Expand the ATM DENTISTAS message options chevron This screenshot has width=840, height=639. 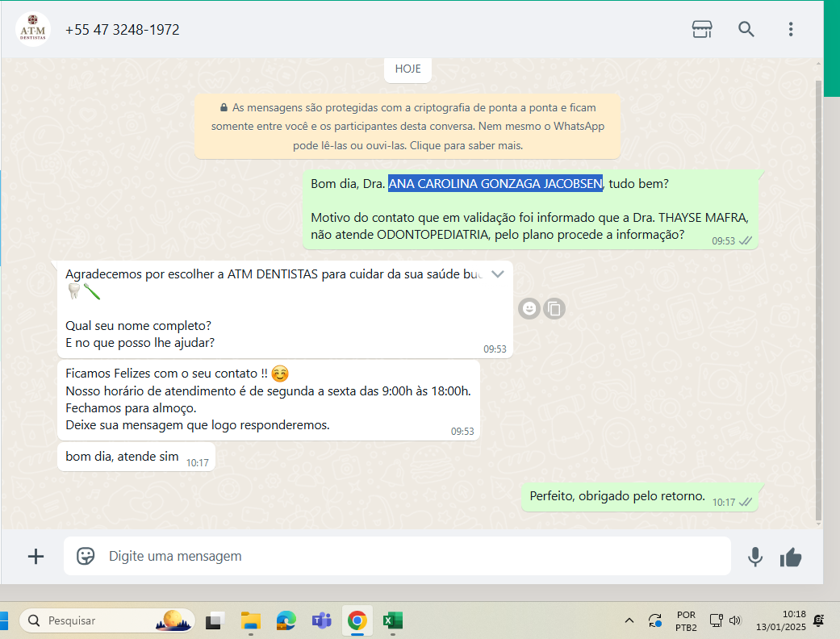click(498, 274)
